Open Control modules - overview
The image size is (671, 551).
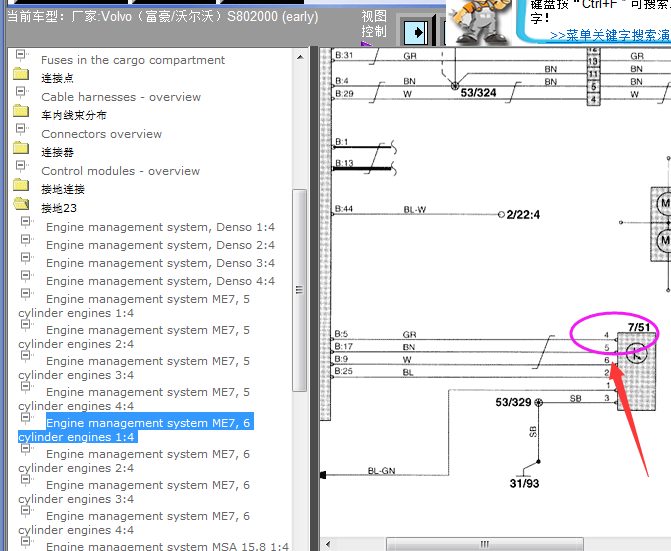[x=120, y=171]
